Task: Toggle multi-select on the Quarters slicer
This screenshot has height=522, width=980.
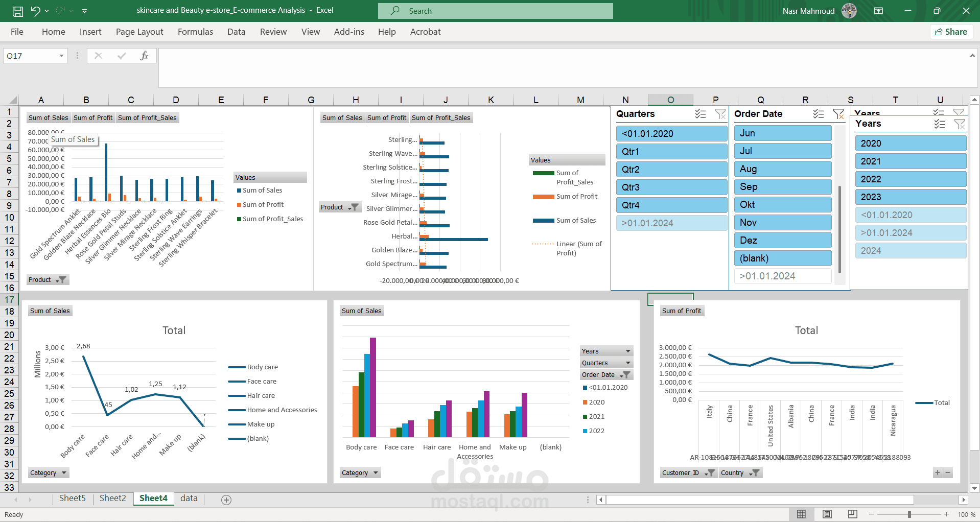Action: point(701,114)
